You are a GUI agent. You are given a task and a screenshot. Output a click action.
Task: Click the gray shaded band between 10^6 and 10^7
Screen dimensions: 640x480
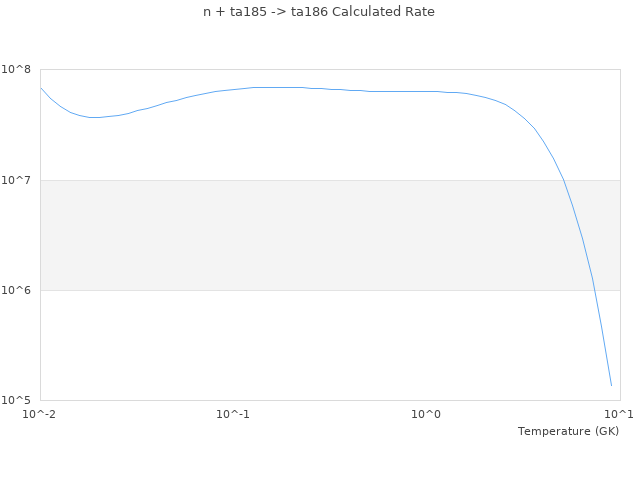tap(300, 235)
